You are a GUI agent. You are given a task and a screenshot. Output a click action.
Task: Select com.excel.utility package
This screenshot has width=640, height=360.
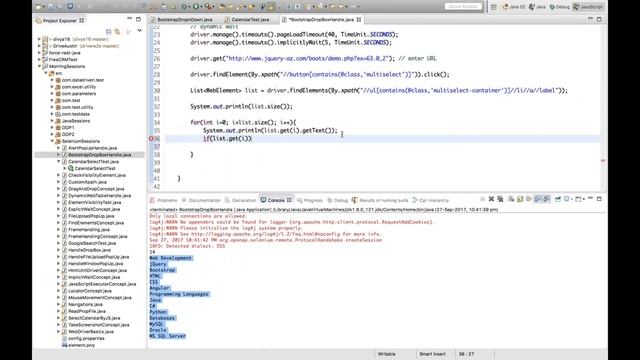point(79,87)
